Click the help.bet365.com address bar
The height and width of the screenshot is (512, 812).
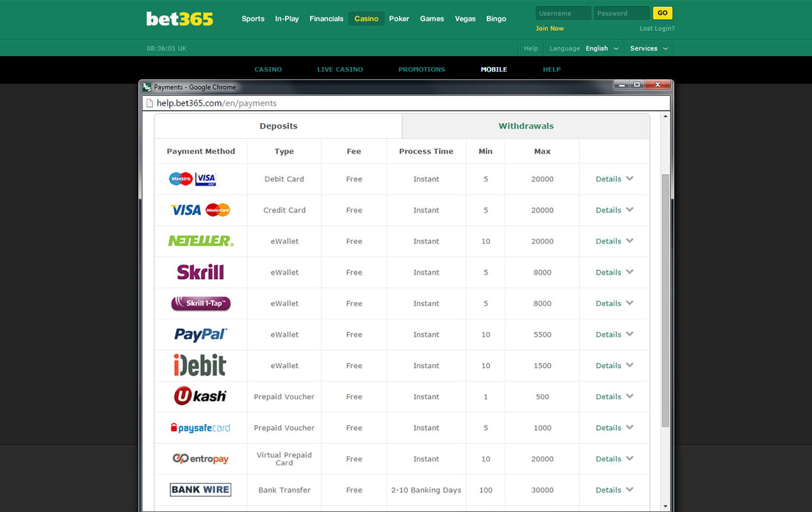coord(407,103)
